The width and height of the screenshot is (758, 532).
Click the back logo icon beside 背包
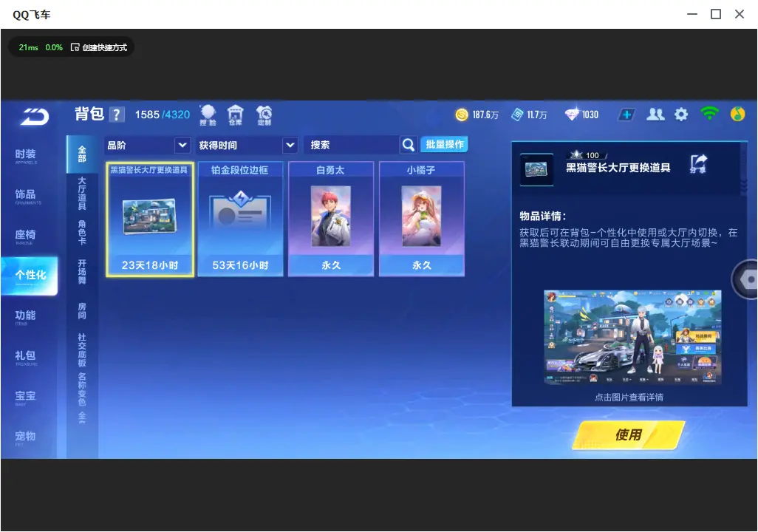(x=35, y=117)
